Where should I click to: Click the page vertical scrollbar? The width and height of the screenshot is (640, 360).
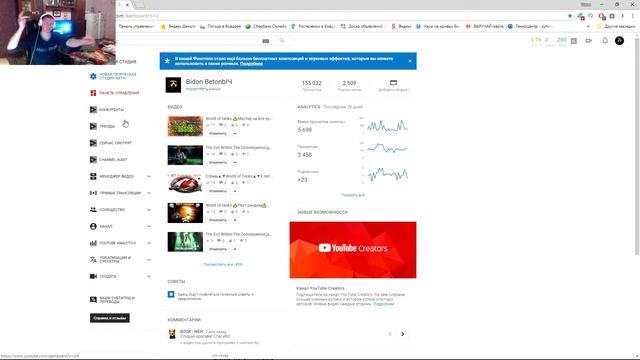[x=637, y=145]
